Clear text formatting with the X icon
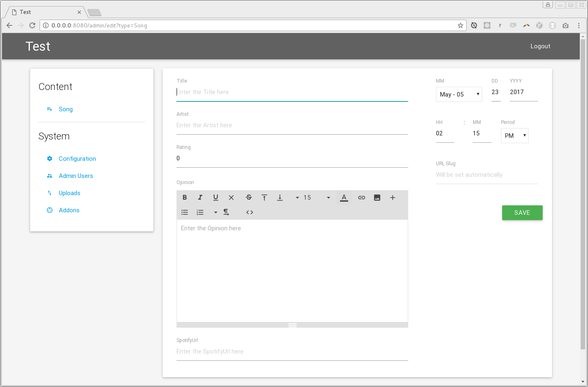Viewport: 588px width, 387px height. click(231, 198)
